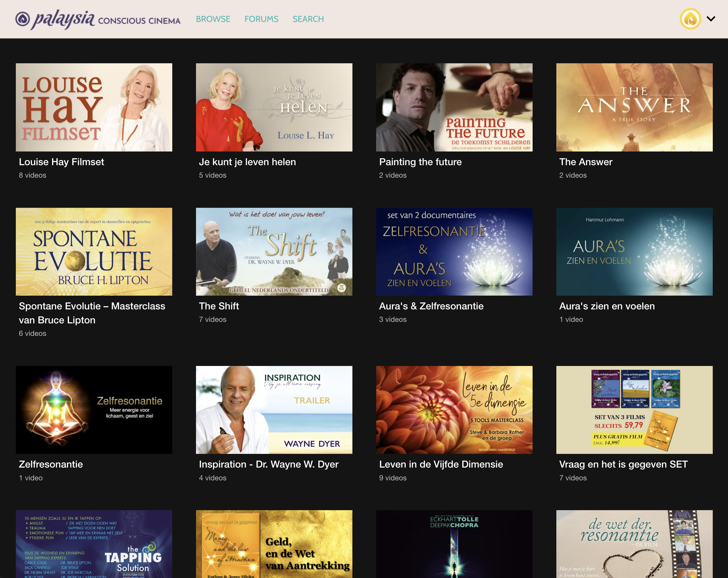The height and width of the screenshot is (578, 728).
Task: Click '2 videos' under The Answer
Action: point(573,175)
